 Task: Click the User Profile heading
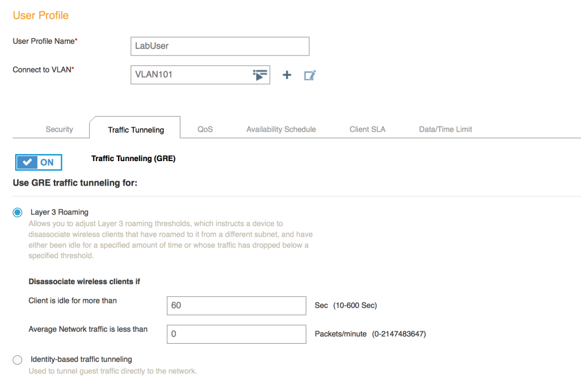click(x=41, y=15)
